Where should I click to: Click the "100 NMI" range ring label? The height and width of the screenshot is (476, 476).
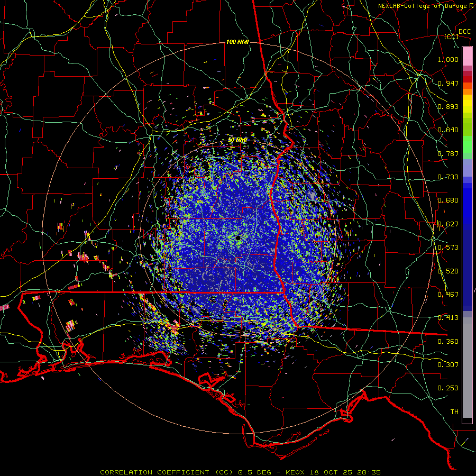(237, 42)
